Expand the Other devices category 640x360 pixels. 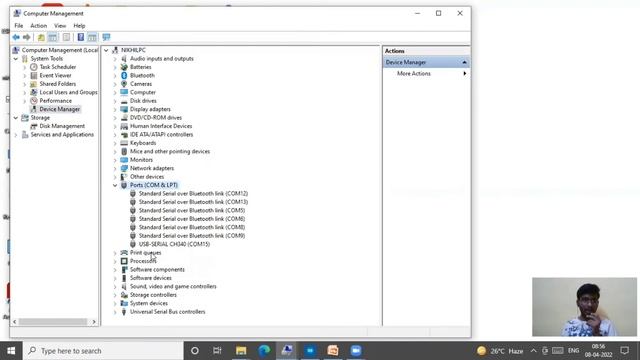pyautogui.click(x=115, y=177)
